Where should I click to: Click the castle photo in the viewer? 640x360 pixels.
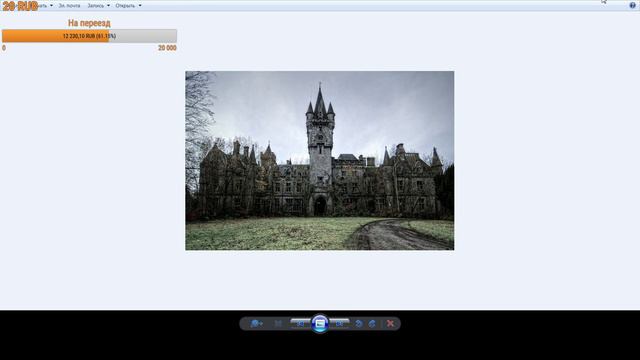[320, 160]
